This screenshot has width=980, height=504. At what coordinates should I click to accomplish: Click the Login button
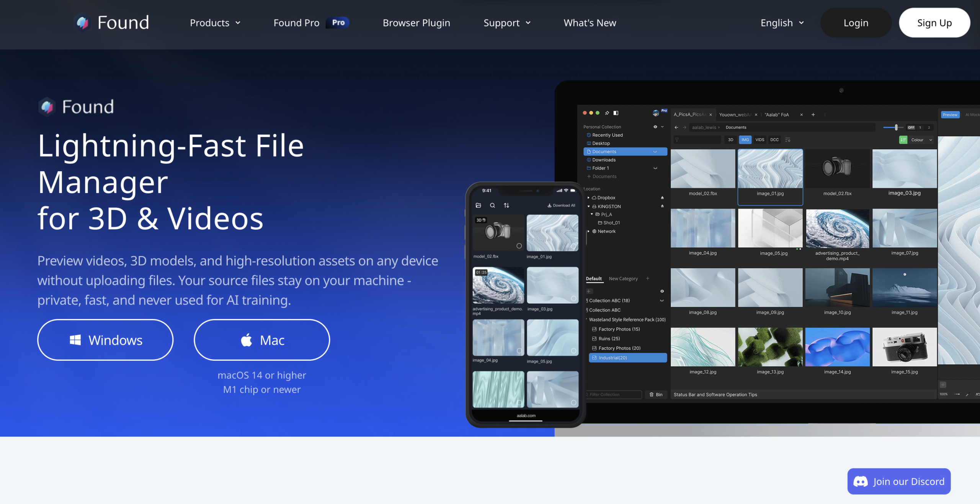[x=856, y=23]
